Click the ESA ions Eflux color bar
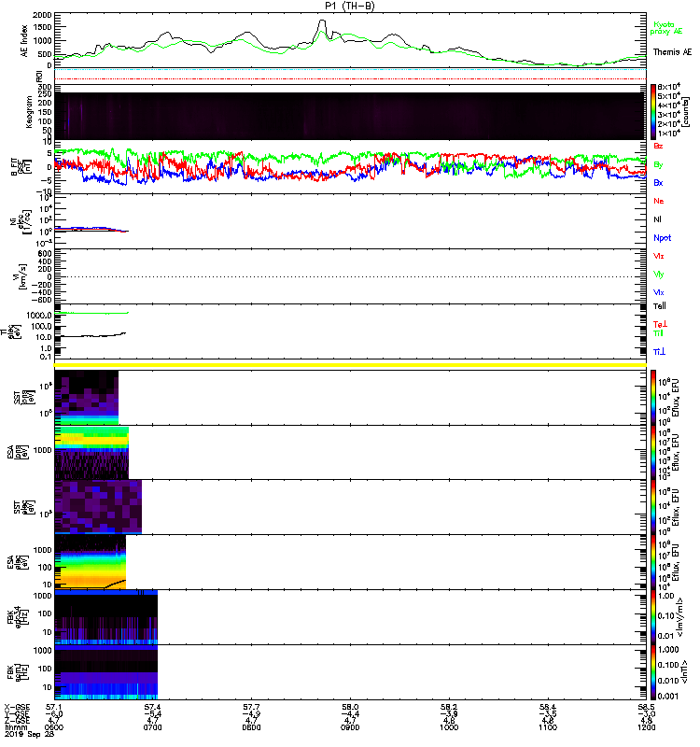This screenshot has height=747, width=700. click(653, 452)
